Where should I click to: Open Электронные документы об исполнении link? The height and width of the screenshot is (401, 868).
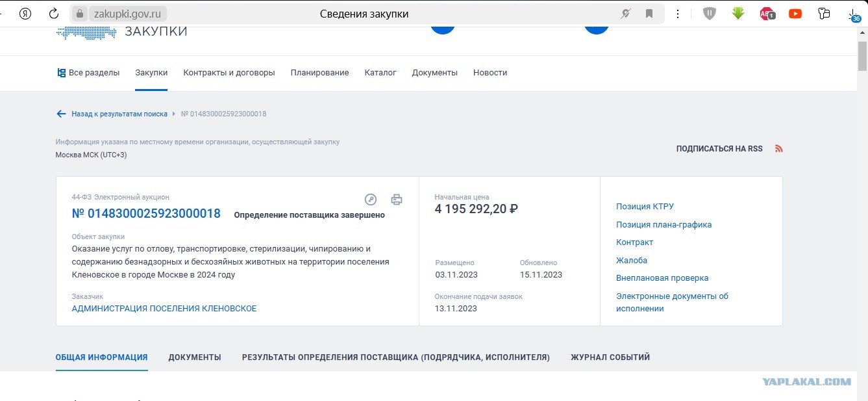[672, 302]
